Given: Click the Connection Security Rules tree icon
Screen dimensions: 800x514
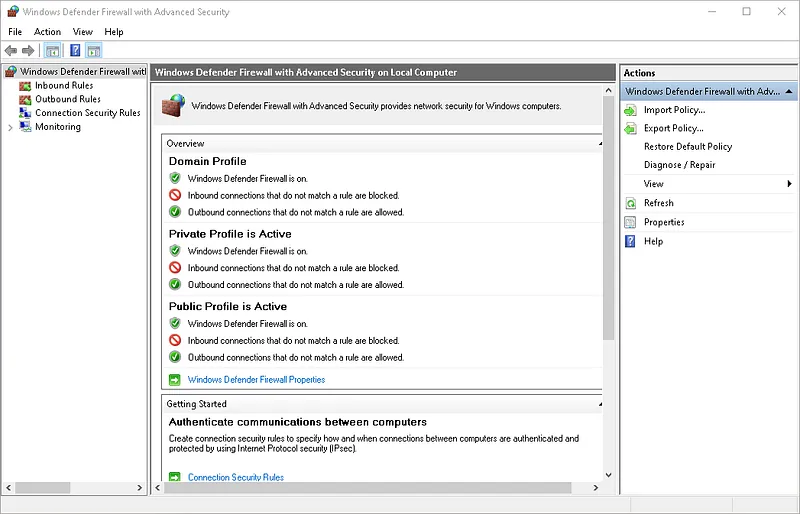Looking at the screenshot, I should coord(25,113).
